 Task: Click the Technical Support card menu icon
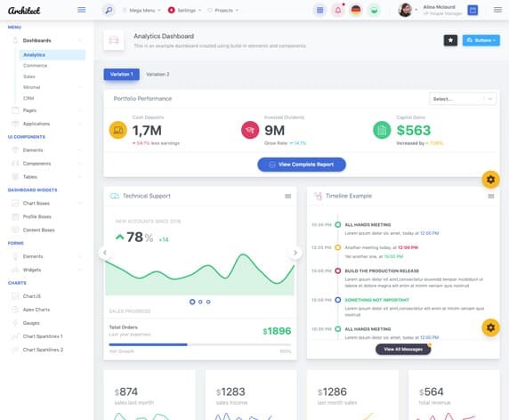(x=288, y=196)
